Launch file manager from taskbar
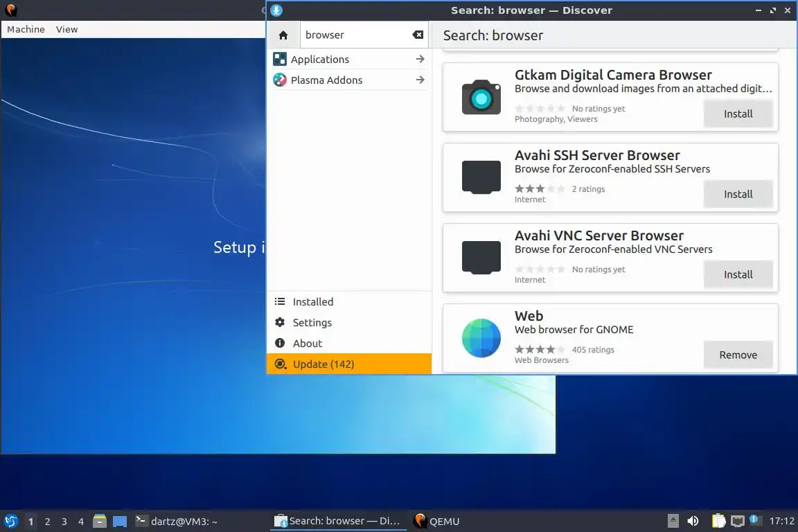Viewport: 798px width, 532px height. pyautogui.click(x=100, y=521)
